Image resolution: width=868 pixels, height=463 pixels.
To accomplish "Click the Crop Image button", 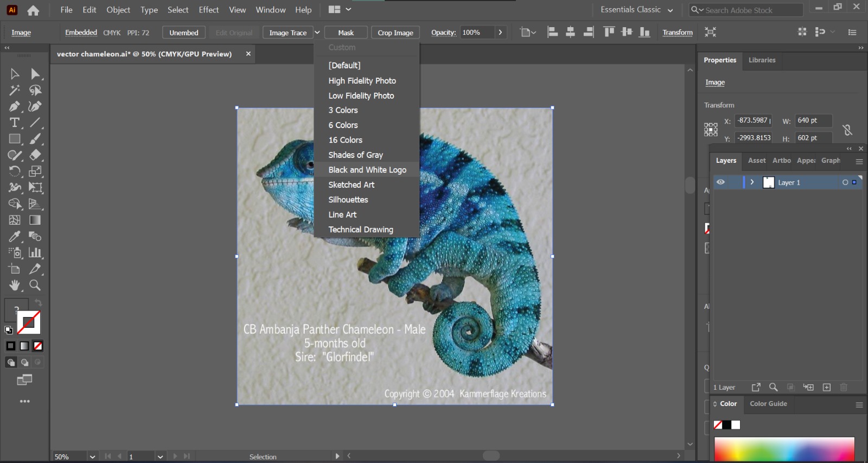I will [395, 33].
